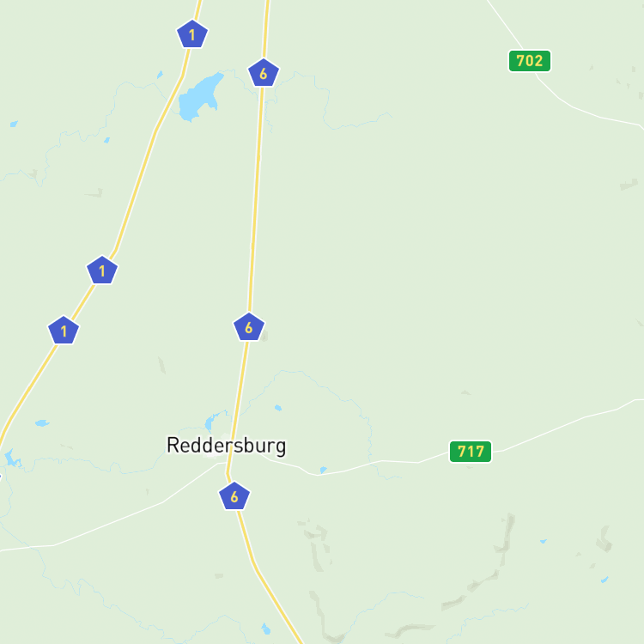Select the middle route 1 pentagon marker
The height and width of the screenshot is (644, 644).
coord(102,270)
